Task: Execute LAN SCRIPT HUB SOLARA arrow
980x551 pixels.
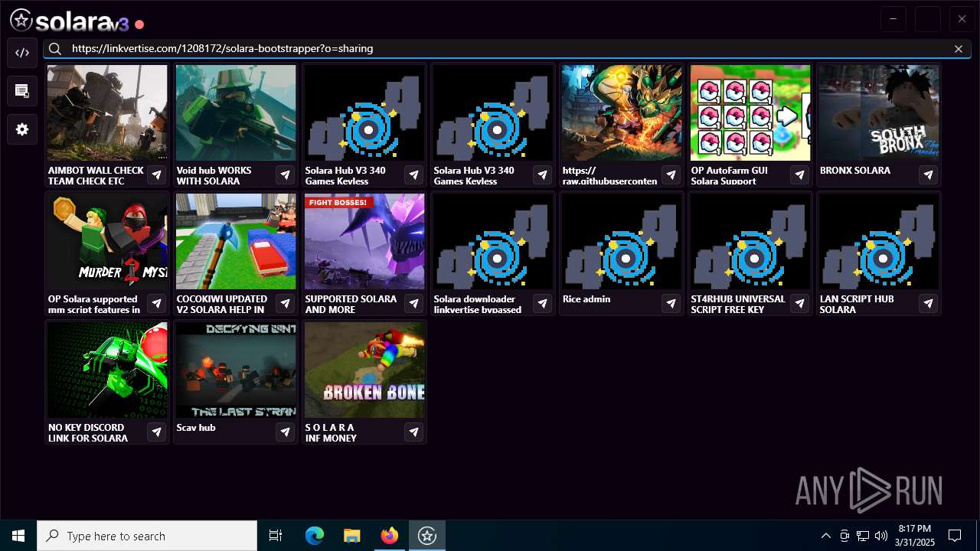Action: [x=928, y=304]
